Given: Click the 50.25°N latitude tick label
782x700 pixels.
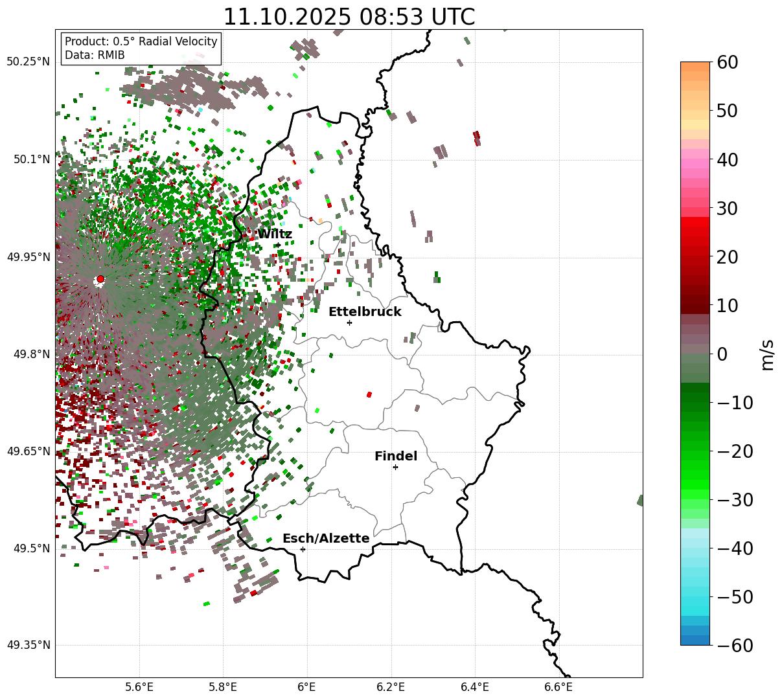Looking at the screenshot, I should (28, 62).
